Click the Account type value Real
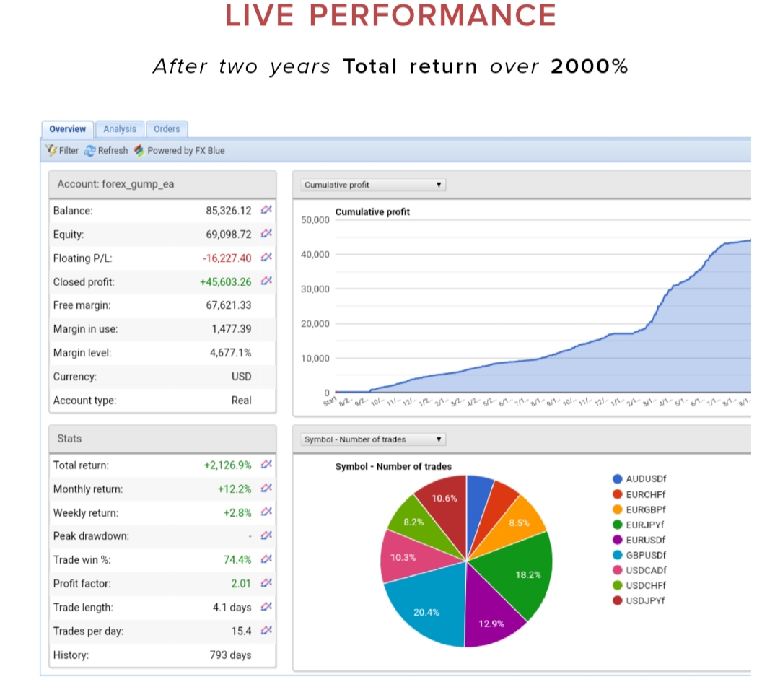 click(241, 401)
